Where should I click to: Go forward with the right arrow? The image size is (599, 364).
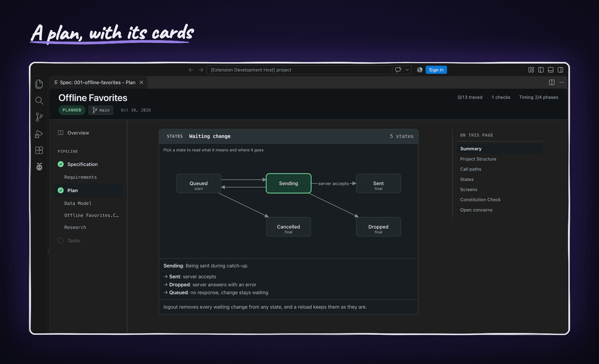click(201, 70)
